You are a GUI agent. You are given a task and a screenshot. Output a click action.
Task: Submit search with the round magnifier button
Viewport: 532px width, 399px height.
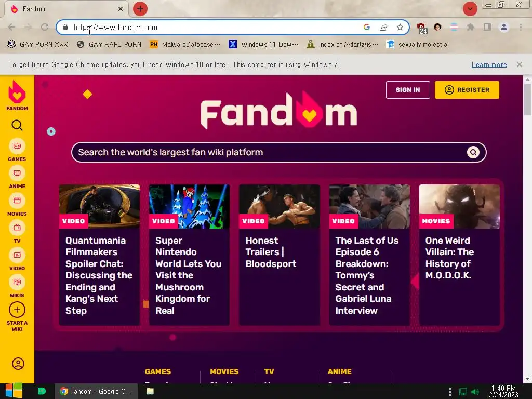coord(473,152)
